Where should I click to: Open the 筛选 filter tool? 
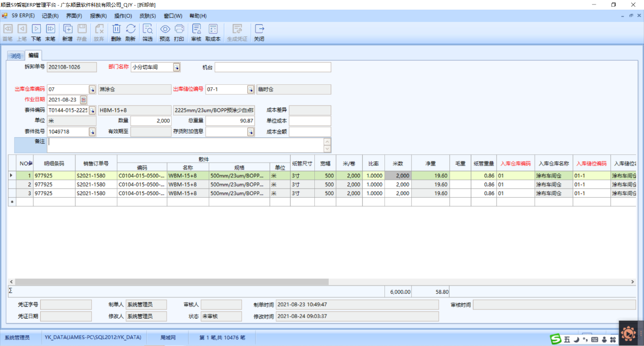coord(147,29)
